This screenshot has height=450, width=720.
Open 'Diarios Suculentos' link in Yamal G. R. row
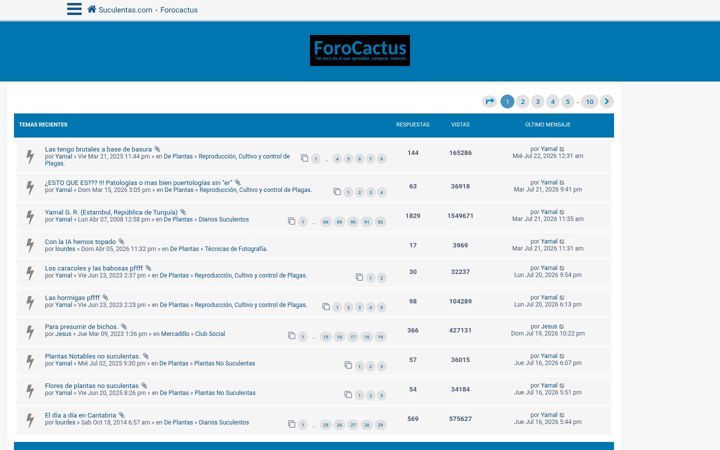[224, 219]
